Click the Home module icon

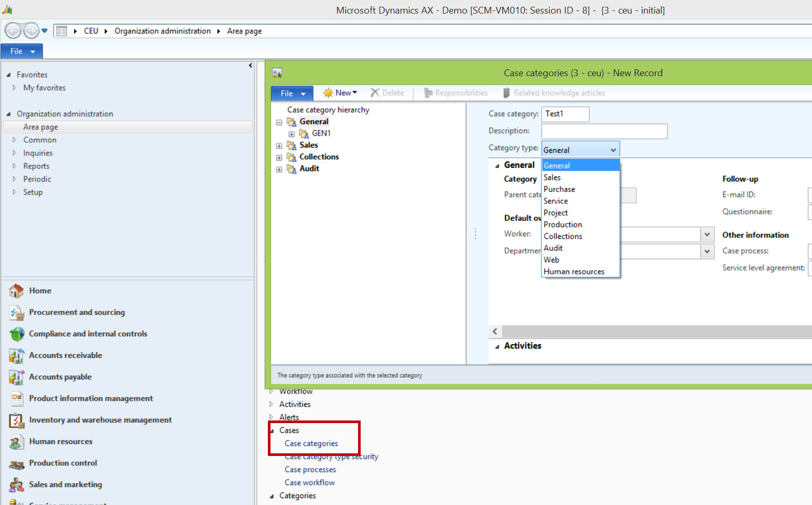point(16,291)
